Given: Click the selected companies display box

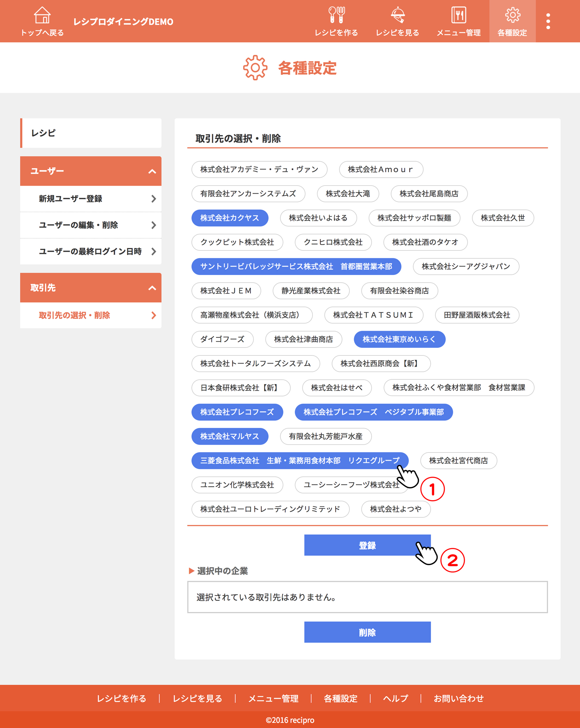Looking at the screenshot, I should [367, 597].
